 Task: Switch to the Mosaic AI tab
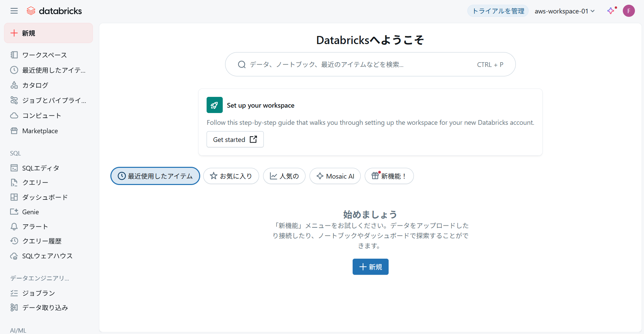click(335, 176)
